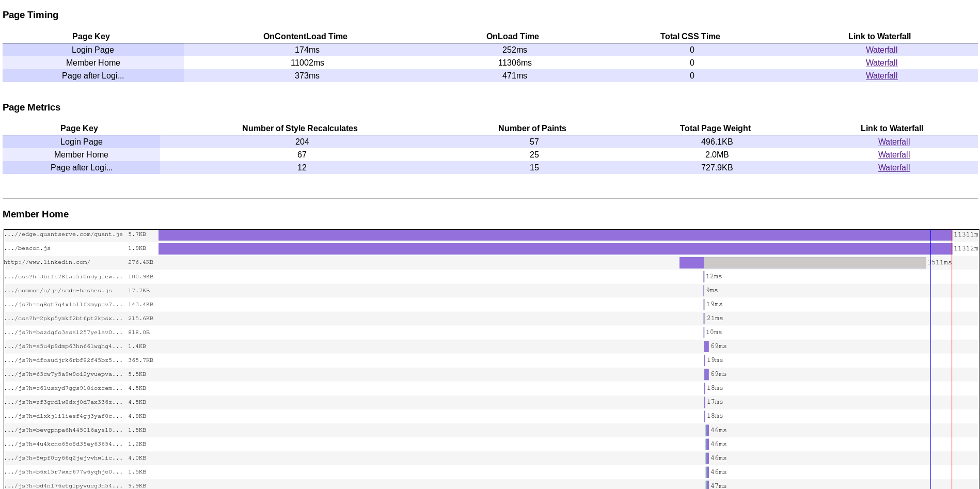Click the 365.7KB size value in waterfall
980x489 pixels.
141,360
